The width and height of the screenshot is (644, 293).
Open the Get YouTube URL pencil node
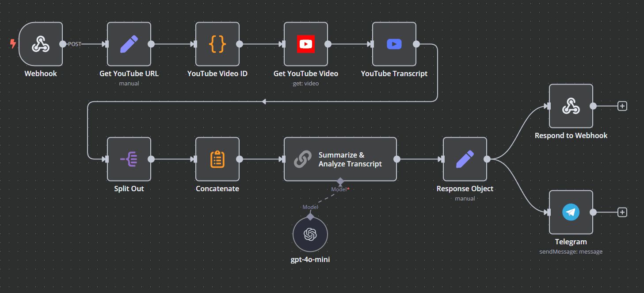tap(129, 44)
